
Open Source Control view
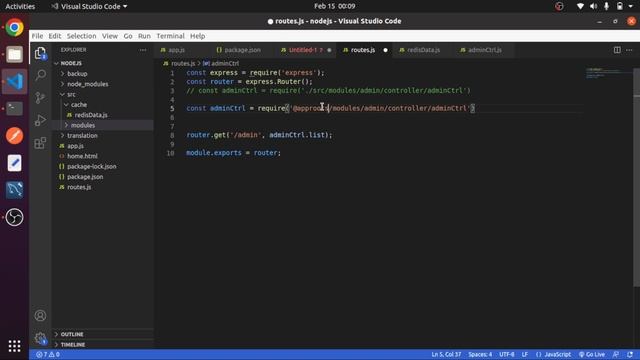[x=40, y=98]
